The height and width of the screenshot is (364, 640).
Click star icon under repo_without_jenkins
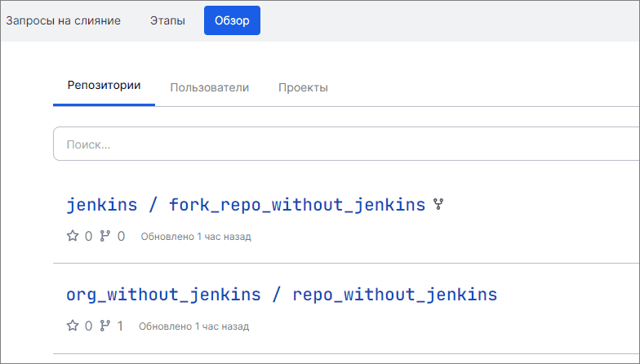[73, 326]
